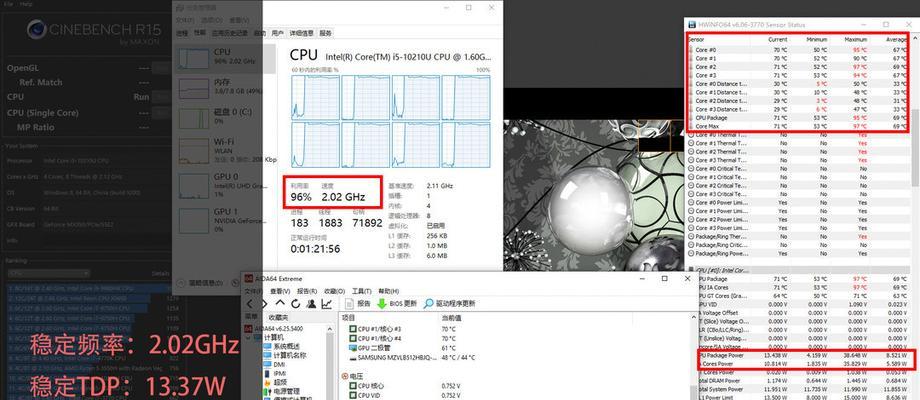Viewport: 920px width, 400px height.
Task: Click 驱动程序更新 in AIDA64 toolbar
Action: pos(450,304)
